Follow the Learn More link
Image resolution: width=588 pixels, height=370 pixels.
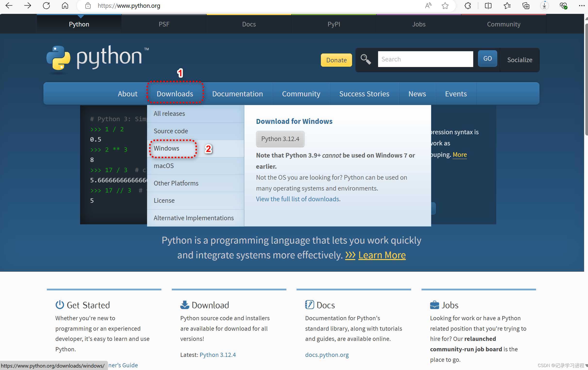(x=382, y=255)
